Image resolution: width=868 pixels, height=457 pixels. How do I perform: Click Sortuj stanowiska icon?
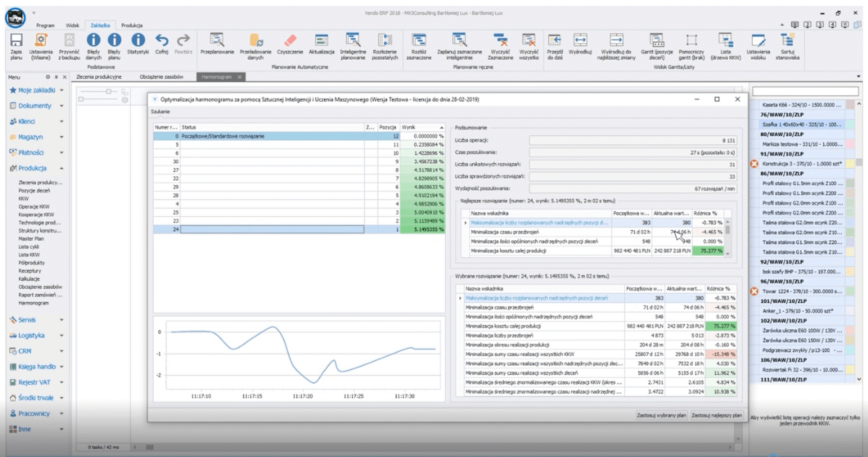point(788,45)
